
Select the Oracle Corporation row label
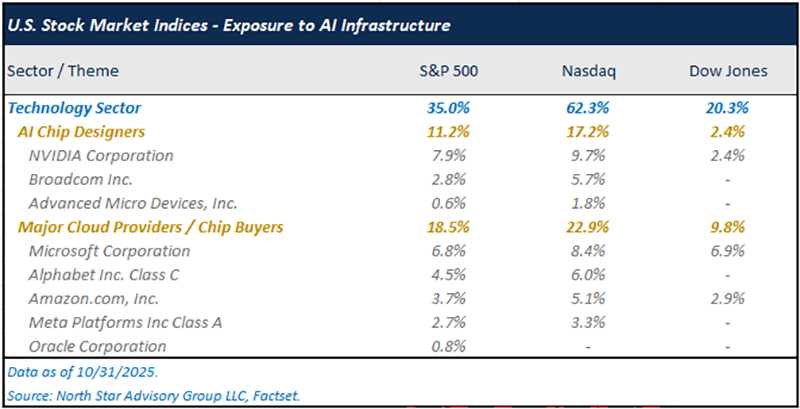[98, 346]
